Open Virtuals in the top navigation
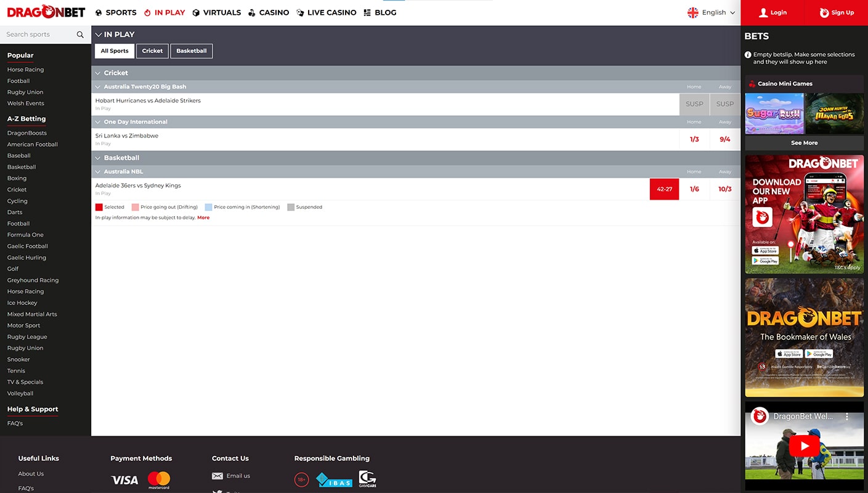The image size is (868, 493). click(x=217, y=12)
